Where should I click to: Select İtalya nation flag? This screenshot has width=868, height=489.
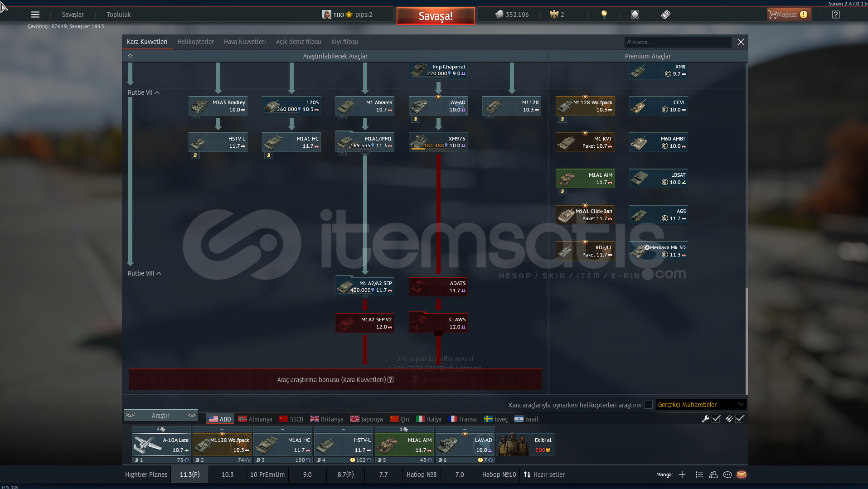click(429, 419)
